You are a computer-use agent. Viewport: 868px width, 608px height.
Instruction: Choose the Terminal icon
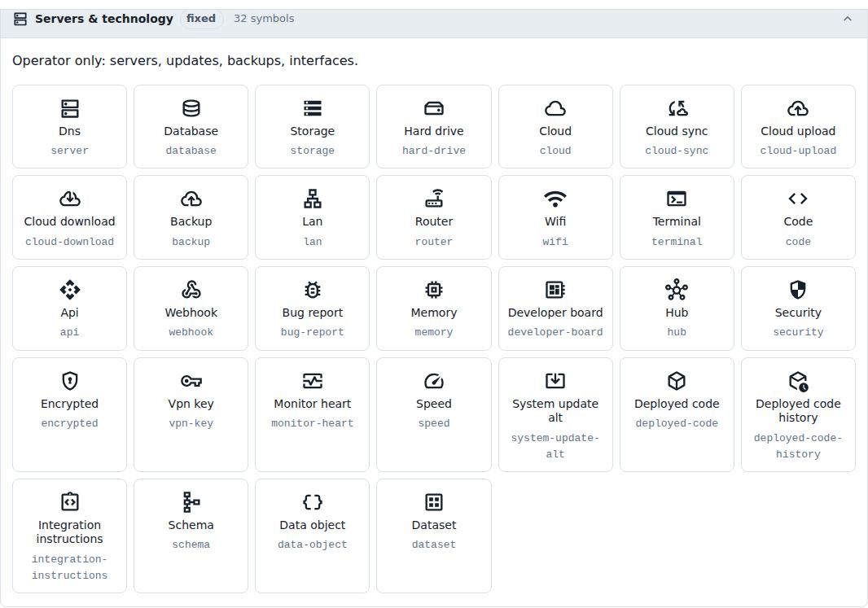coord(677,199)
